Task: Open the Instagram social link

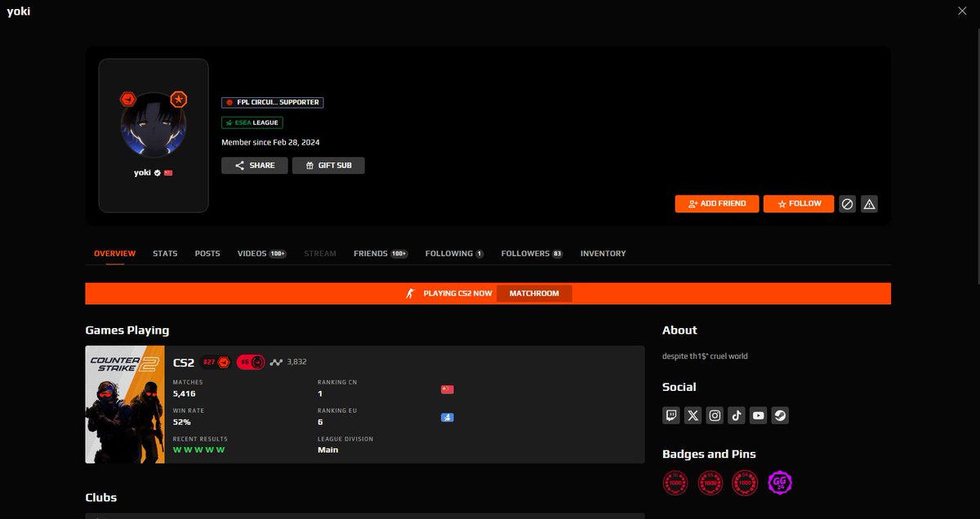Action: tap(715, 415)
